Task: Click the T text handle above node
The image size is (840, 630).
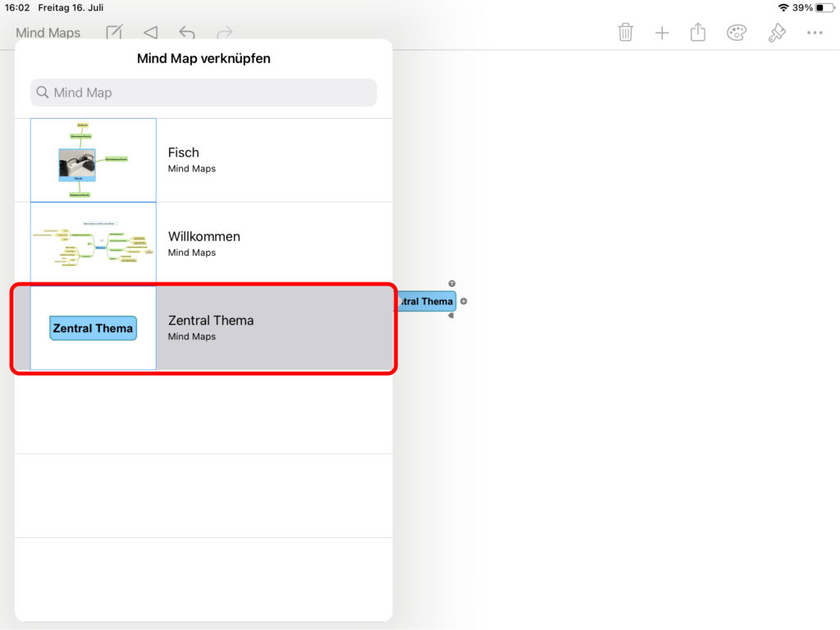Action: click(452, 284)
